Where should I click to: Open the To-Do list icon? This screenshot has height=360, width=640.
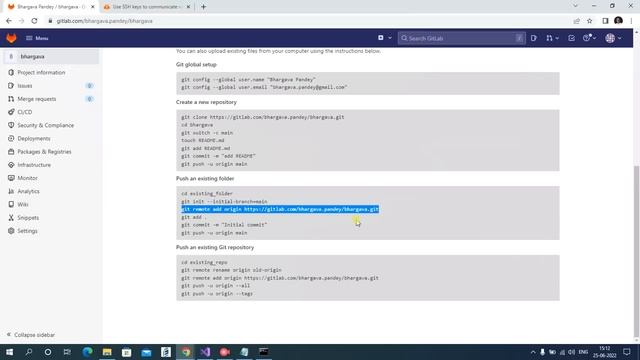571,38
